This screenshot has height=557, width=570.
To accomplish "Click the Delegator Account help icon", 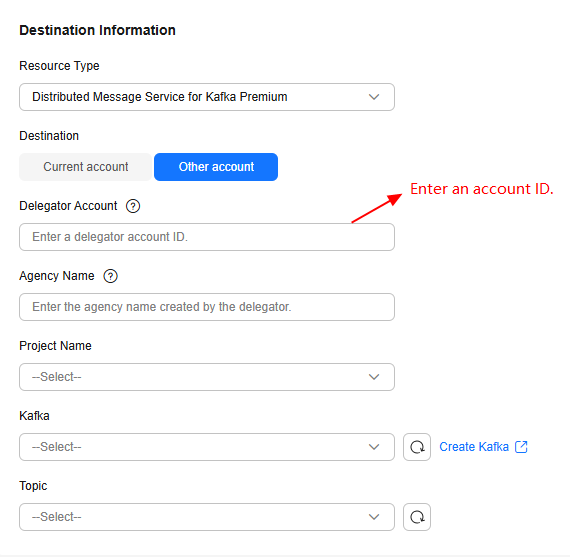I will pos(133,206).
